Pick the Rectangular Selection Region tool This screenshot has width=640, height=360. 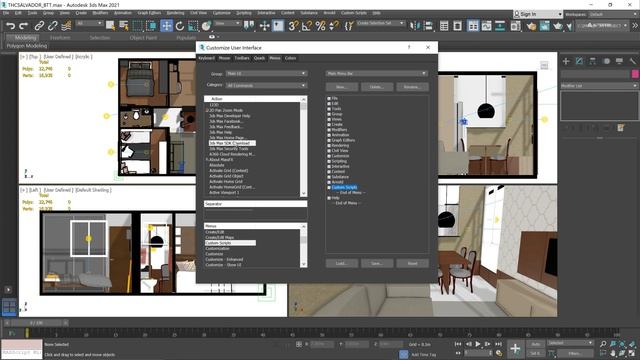click(138, 26)
